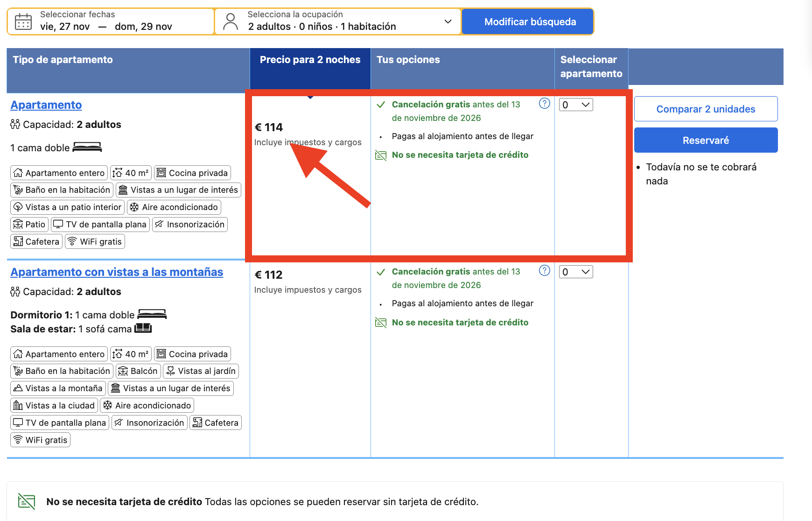Viewport: 812px width, 521px height.
Task: Click the help icon beside first free cancellation
Action: click(x=544, y=103)
